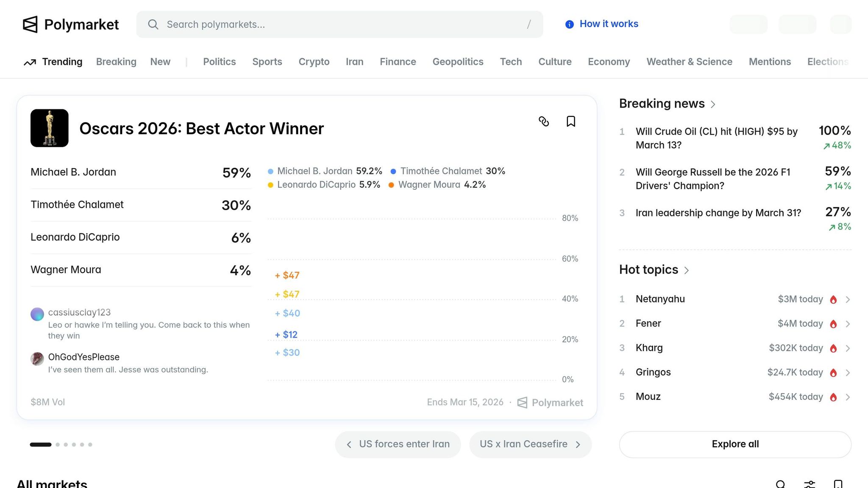Expand the Breaking news section chevron
Screen dimensions: 868x488
coord(713,104)
